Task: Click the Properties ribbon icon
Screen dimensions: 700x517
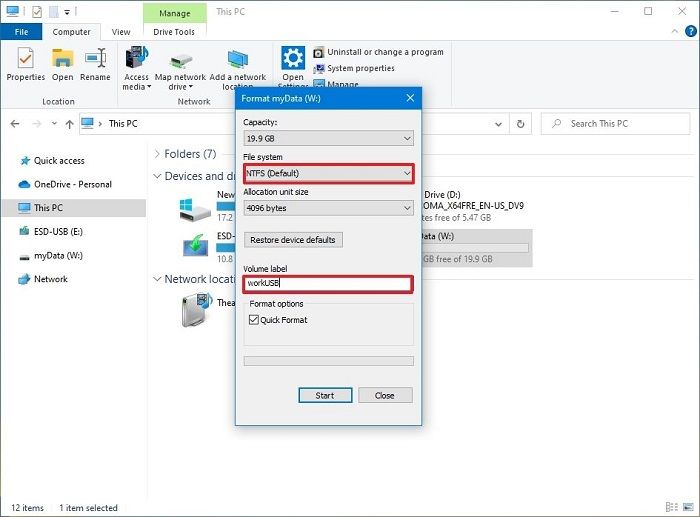Action: tap(25, 65)
